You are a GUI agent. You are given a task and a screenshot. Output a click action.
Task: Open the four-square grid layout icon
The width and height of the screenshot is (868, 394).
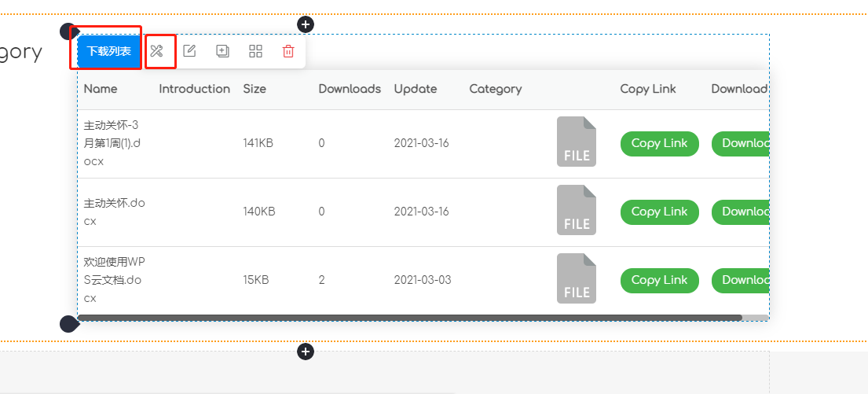(x=255, y=52)
